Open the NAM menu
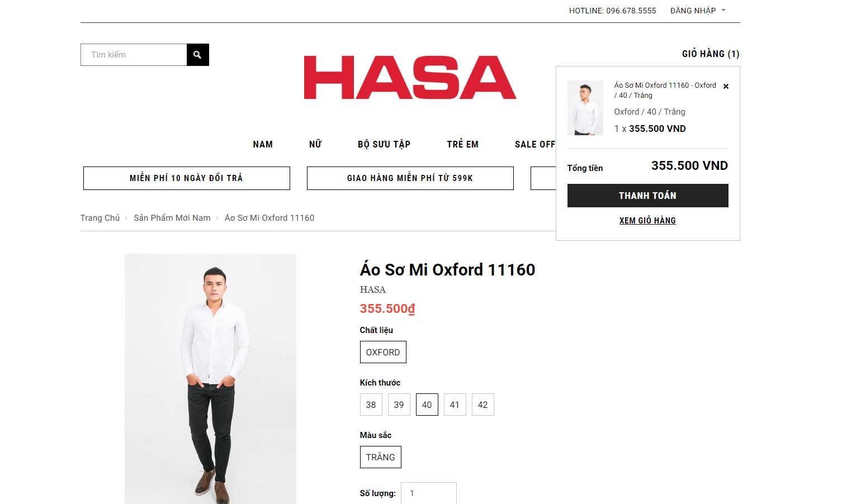842x504 pixels. coord(263,144)
